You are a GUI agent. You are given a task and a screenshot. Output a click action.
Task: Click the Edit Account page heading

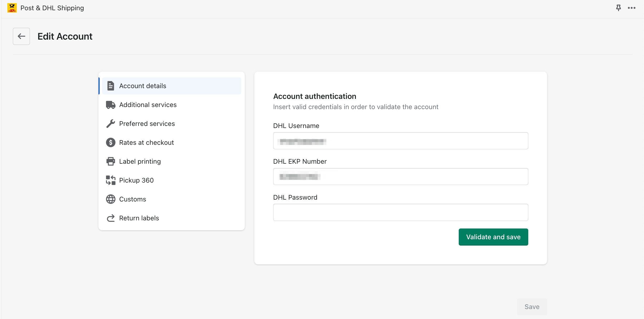pos(65,36)
